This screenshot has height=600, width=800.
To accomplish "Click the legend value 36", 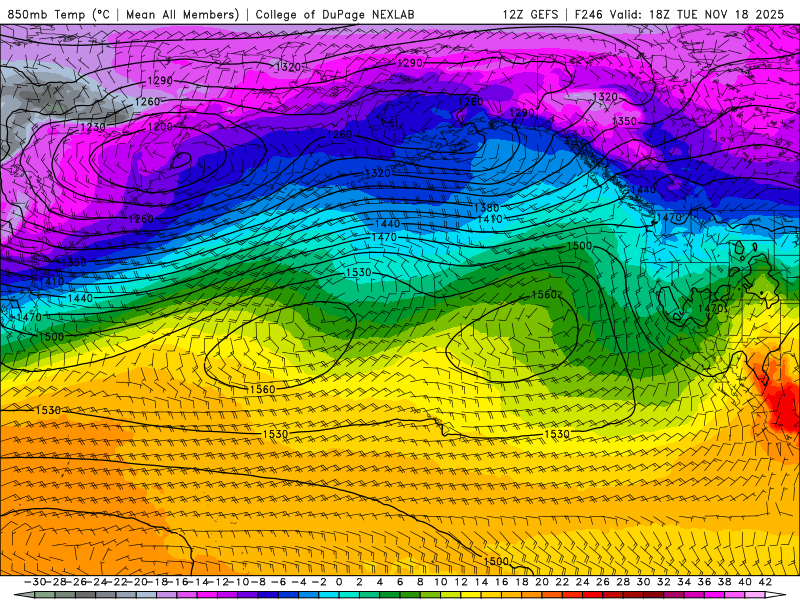I will click(x=704, y=582).
